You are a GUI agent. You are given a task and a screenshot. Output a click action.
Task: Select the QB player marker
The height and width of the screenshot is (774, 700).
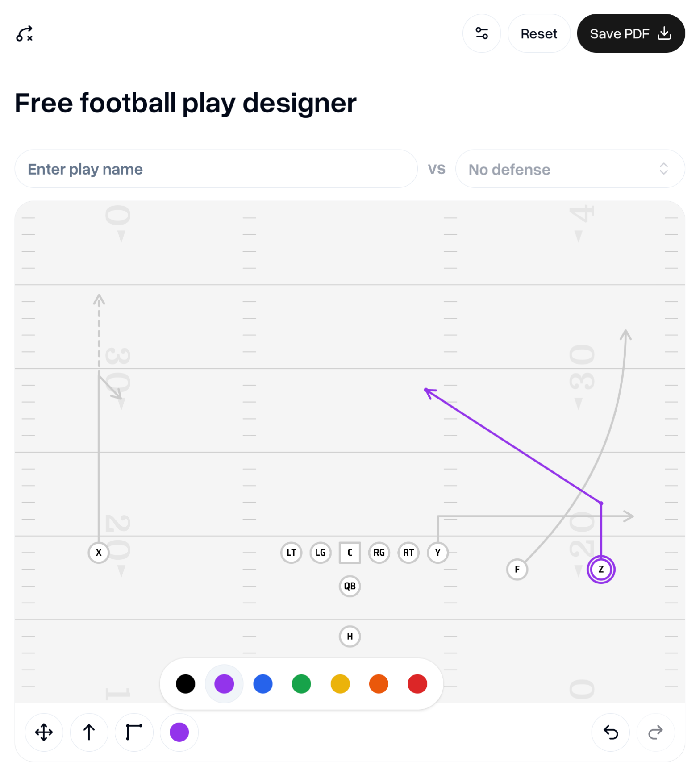click(x=350, y=586)
